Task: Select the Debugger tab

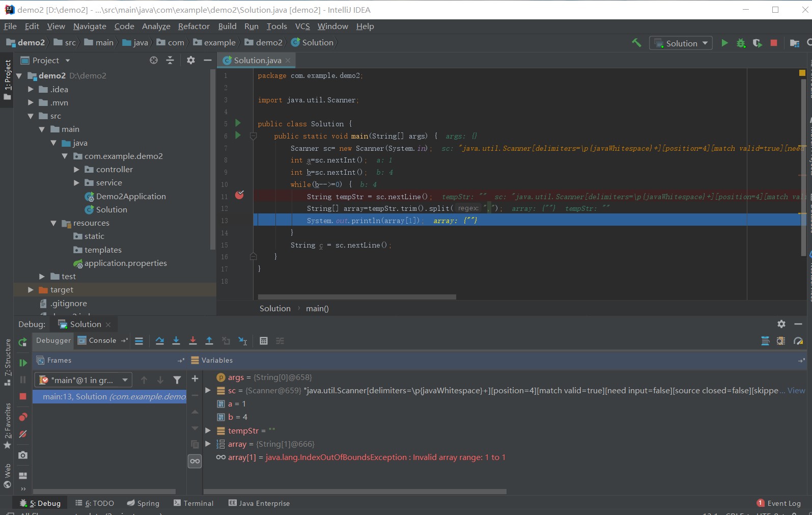Action: (x=53, y=340)
